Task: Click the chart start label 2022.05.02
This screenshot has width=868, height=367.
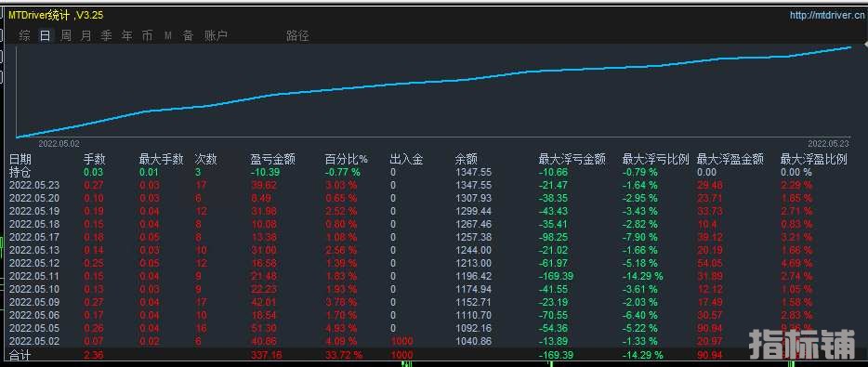Action: pyautogui.click(x=59, y=143)
